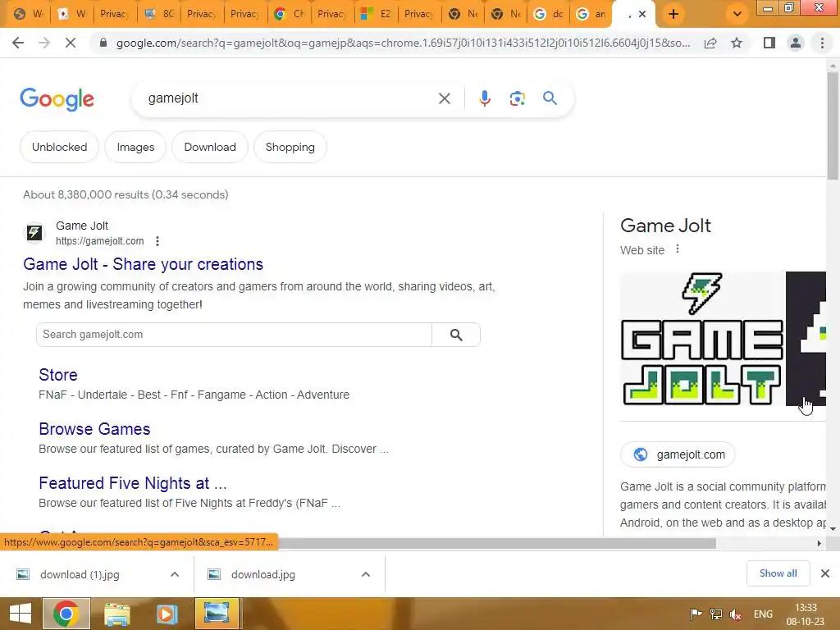The image size is (840, 630).
Task: Search by image with Google Lens
Action: click(x=517, y=98)
